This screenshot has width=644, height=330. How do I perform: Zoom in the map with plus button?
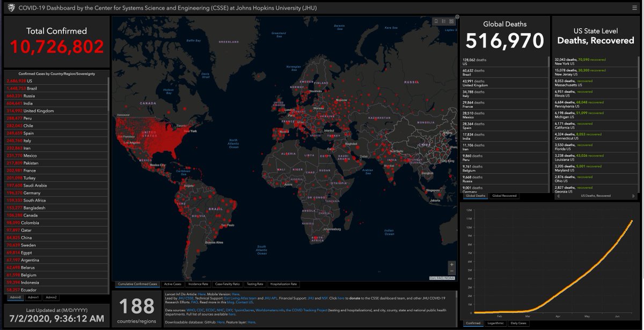[x=452, y=264]
